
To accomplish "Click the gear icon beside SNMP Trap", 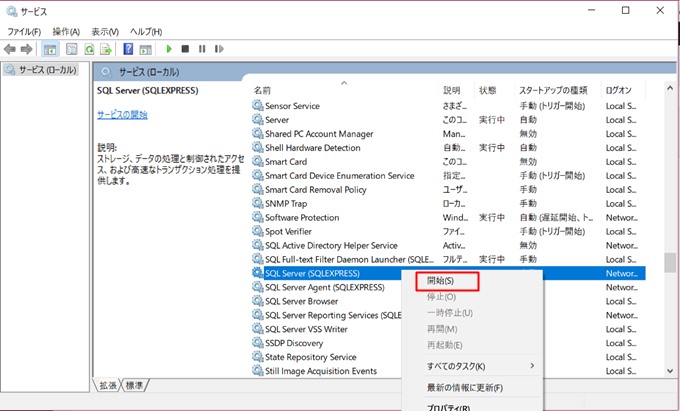I will click(x=258, y=203).
